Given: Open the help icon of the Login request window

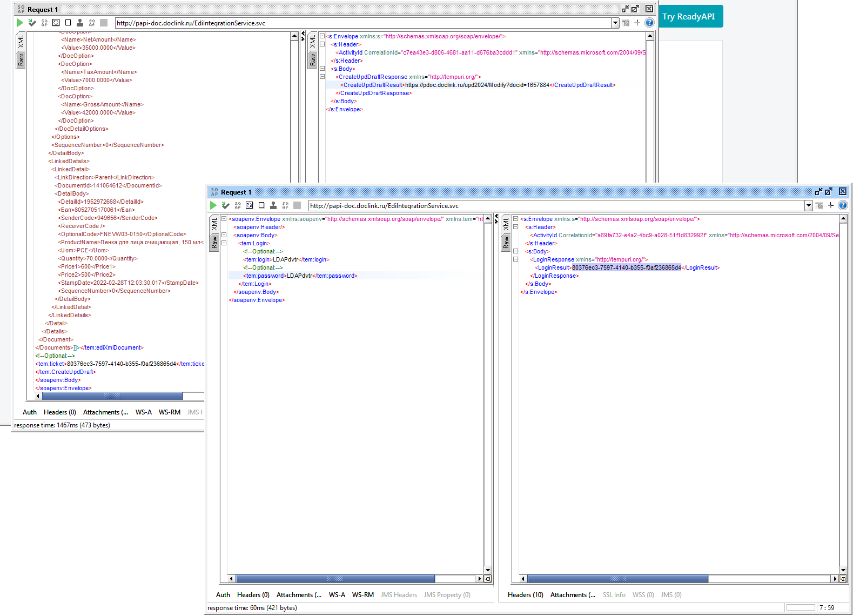Looking at the screenshot, I should pos(843,205).
